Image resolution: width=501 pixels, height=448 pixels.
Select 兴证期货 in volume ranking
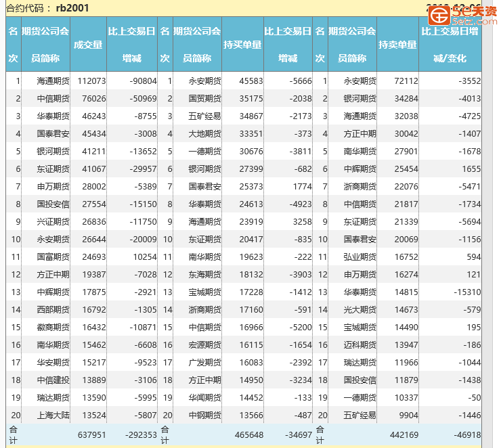[x=53, y=221]
